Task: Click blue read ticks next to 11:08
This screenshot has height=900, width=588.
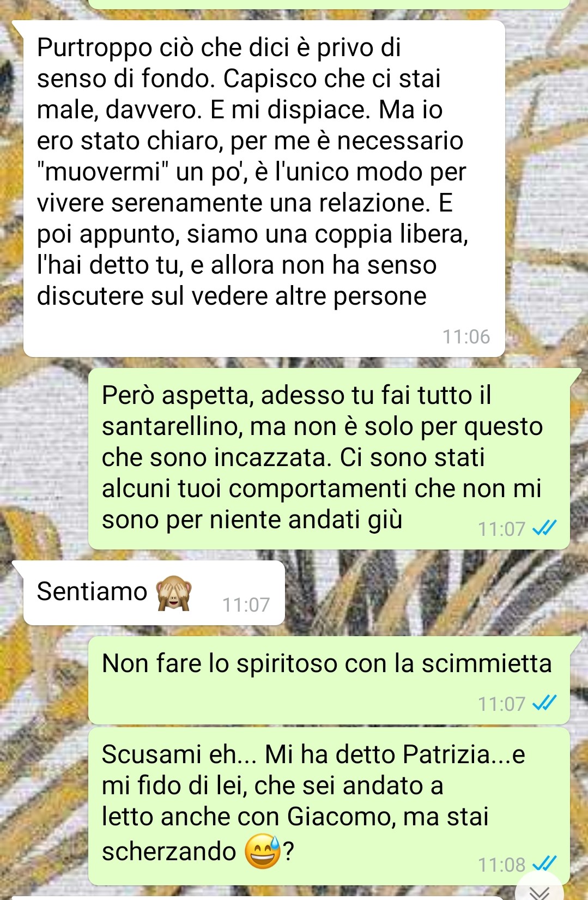Action: [544, 864]
